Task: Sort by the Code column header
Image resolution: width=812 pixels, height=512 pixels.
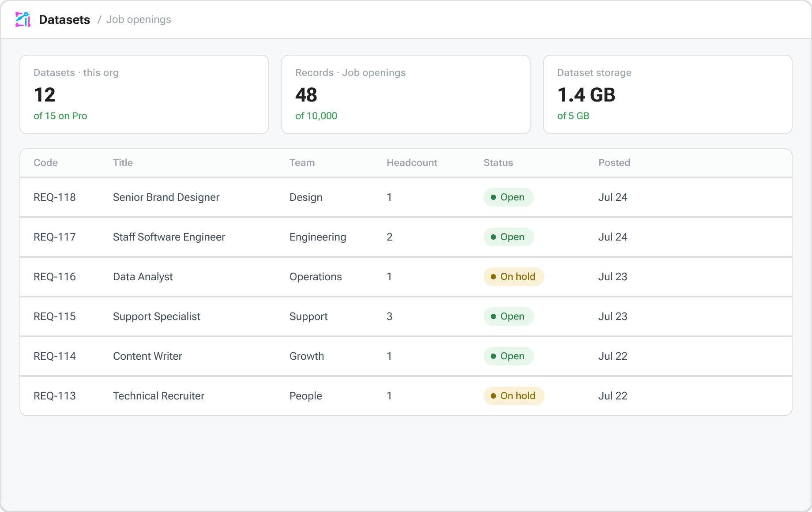Action: pos(45,162)
